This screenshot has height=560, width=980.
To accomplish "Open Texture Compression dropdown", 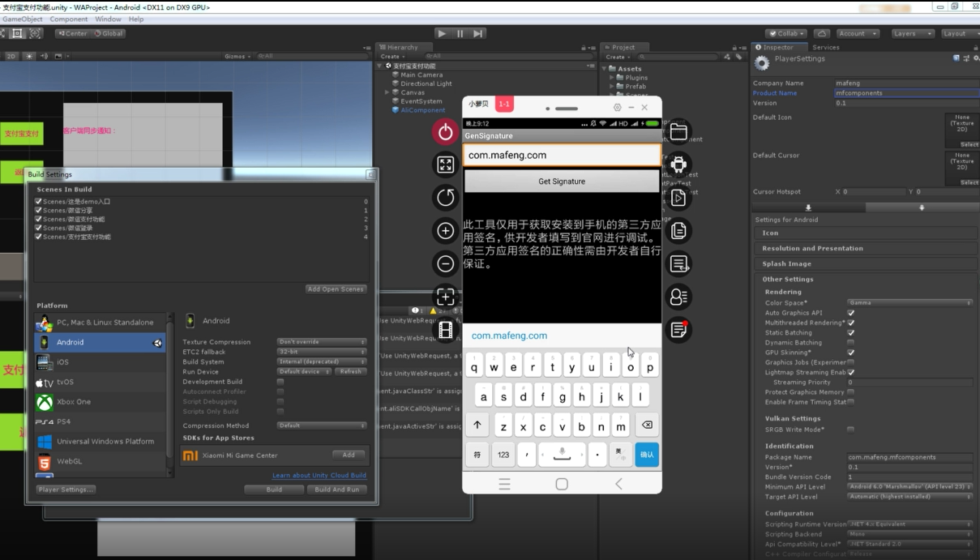I will (x=322, y=342).
